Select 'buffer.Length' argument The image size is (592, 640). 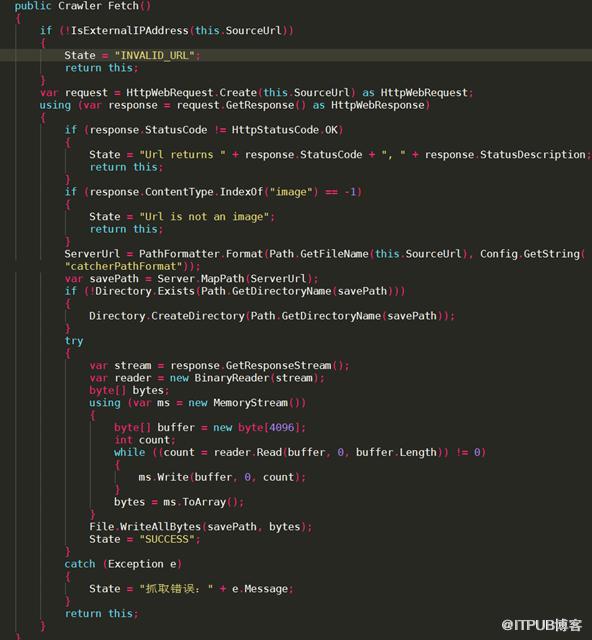pos(396,452)
